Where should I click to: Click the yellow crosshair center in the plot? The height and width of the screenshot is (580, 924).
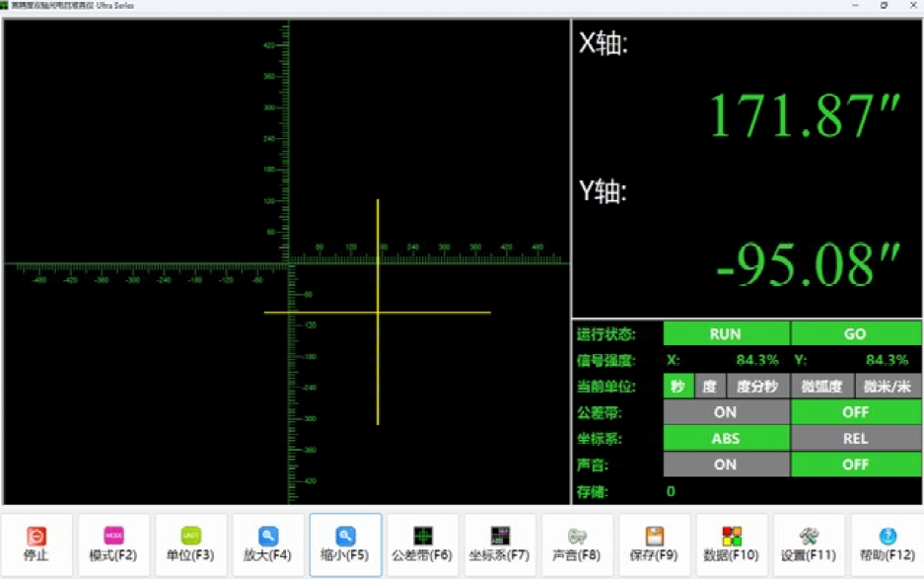378,313
